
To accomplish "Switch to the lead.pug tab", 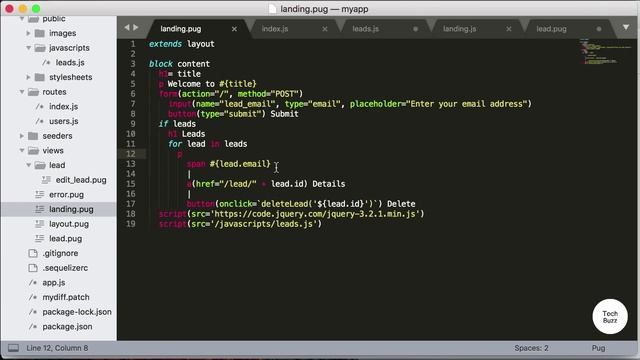I will point(551,29).
